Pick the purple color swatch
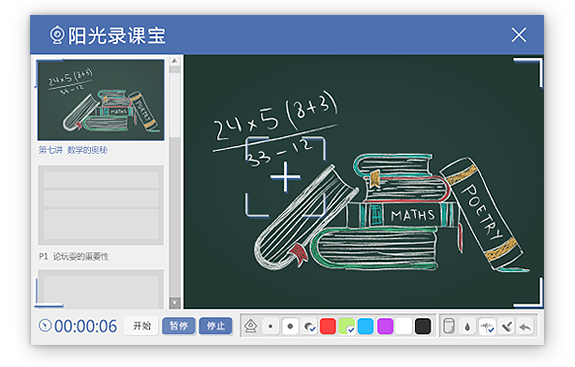The width and height of the screenshot is (575, 367). coord(385,326)
